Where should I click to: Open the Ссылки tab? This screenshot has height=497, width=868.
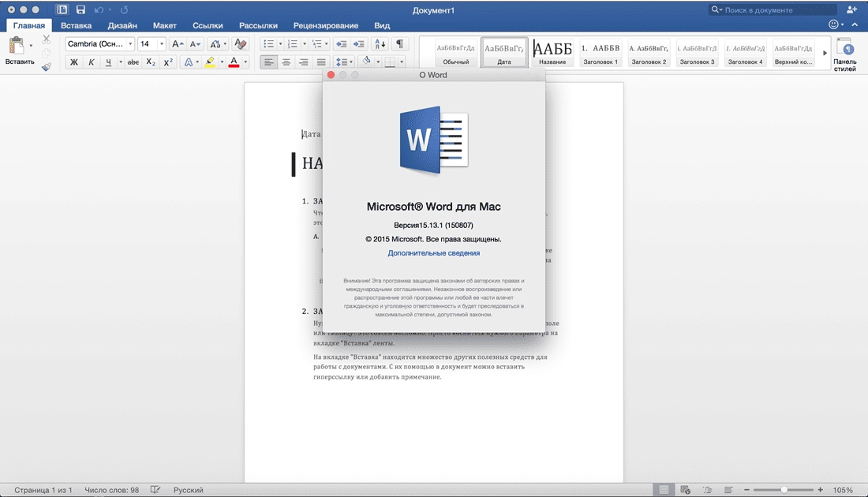[x=208, y=25]
